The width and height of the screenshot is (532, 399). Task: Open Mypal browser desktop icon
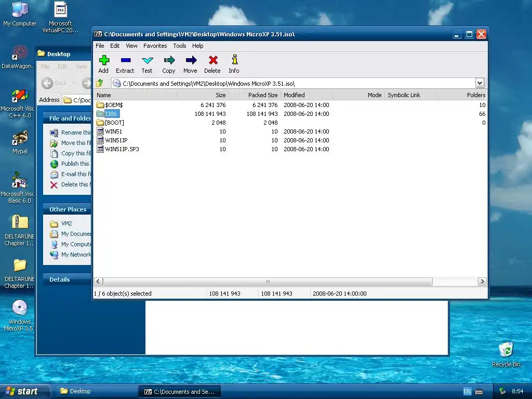point(20,142)
